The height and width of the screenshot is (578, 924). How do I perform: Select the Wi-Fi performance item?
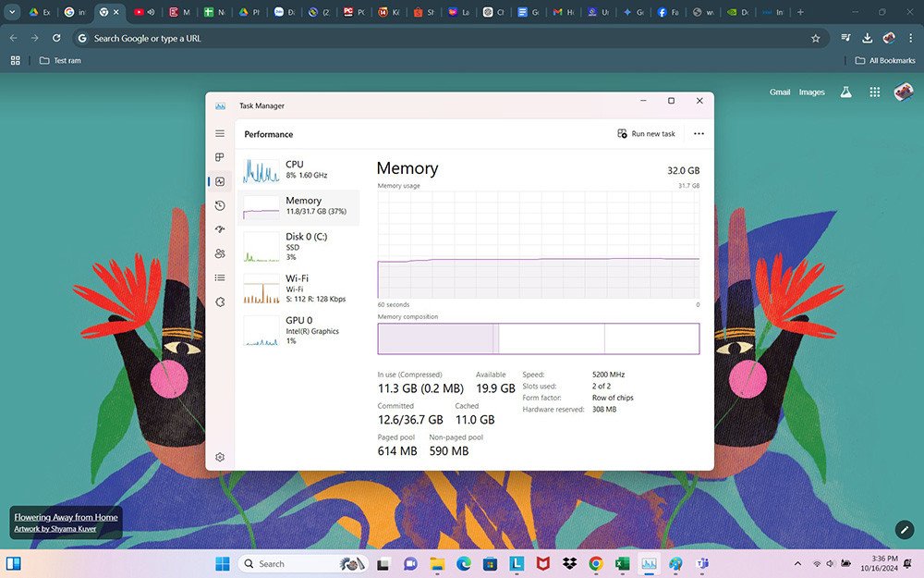tap(298, 289)
